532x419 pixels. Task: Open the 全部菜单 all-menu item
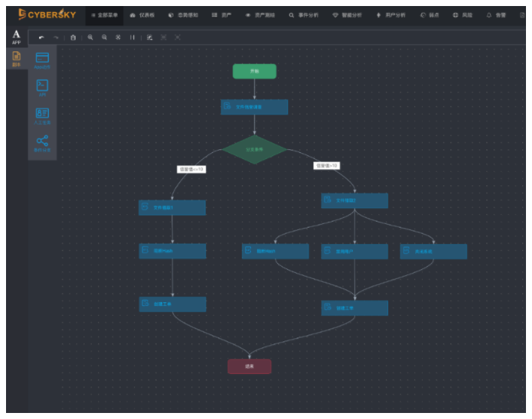click(x=104, y=15)
